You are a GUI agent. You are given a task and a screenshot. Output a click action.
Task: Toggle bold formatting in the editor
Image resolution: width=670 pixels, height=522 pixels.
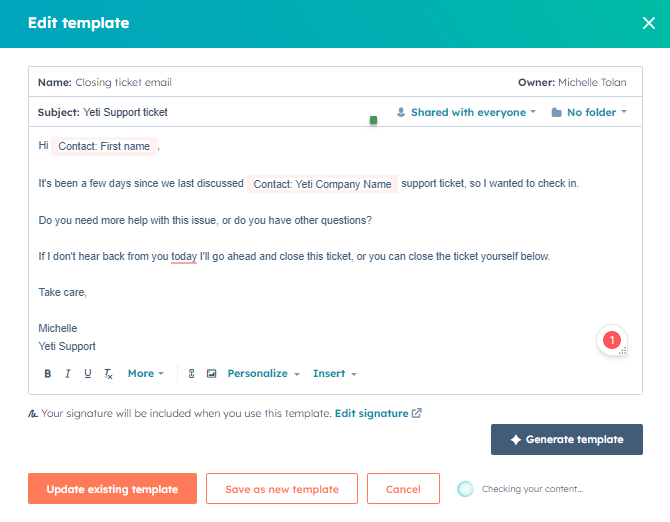[47, 374]
